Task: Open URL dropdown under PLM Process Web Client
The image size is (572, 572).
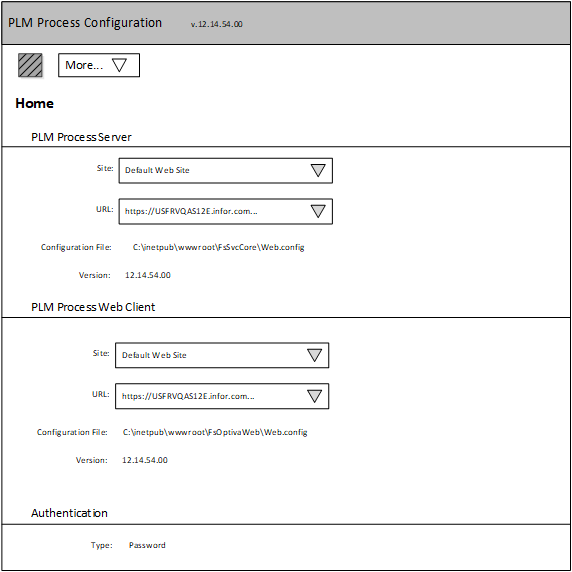Action: tap(222, 396)
